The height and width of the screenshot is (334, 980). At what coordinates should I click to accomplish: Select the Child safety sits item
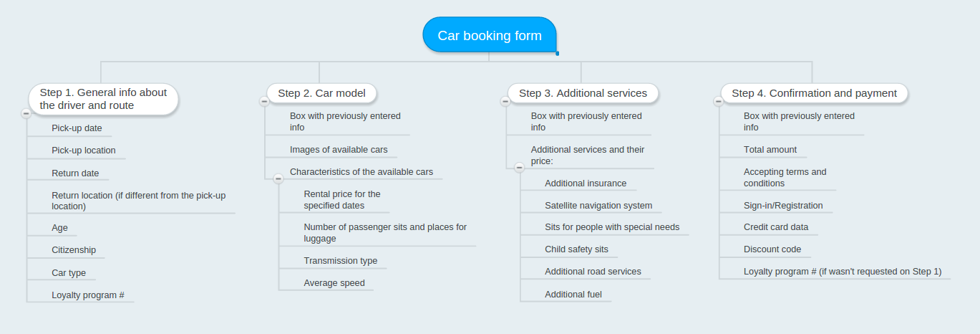pos(576,249)
